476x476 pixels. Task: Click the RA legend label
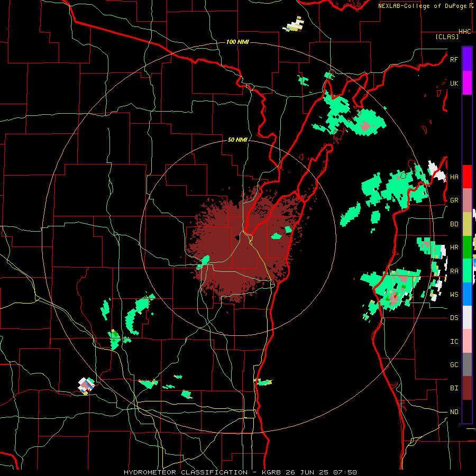click(x=454, y=271)
